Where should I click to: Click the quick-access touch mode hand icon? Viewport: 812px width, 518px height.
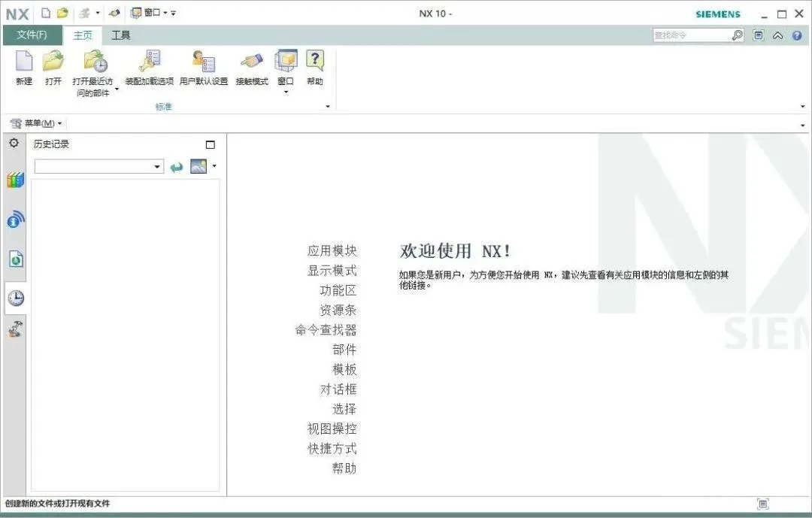point(114,13)
